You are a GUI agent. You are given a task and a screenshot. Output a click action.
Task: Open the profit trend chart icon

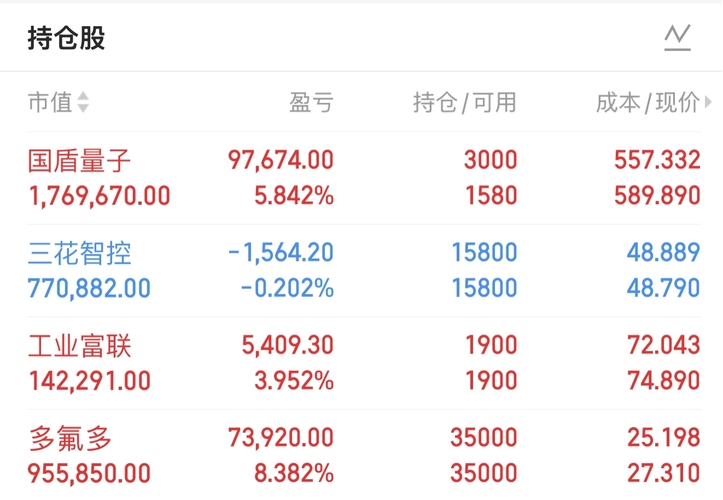[677, 39]
